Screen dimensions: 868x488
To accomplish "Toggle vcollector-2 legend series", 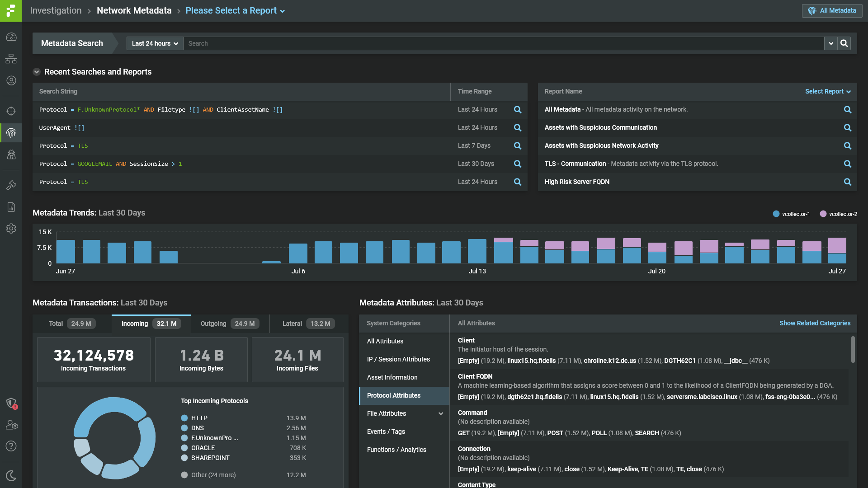I will point(838,214).
